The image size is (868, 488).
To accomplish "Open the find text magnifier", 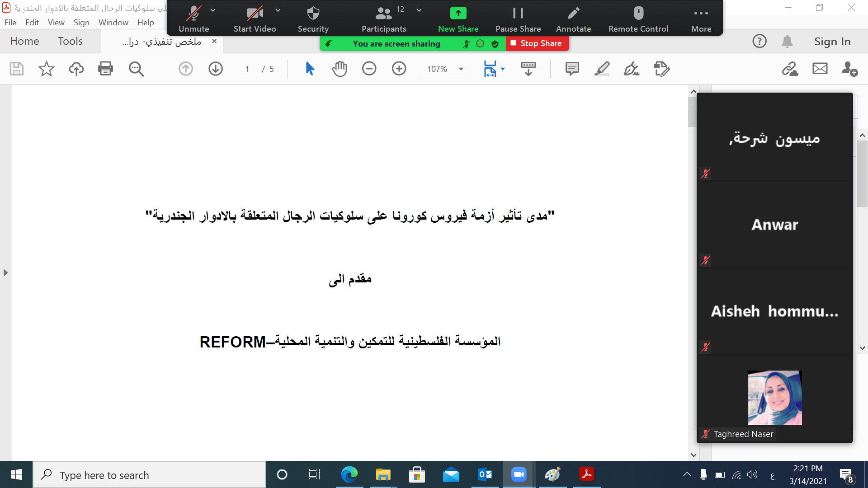I will (136, 69).
